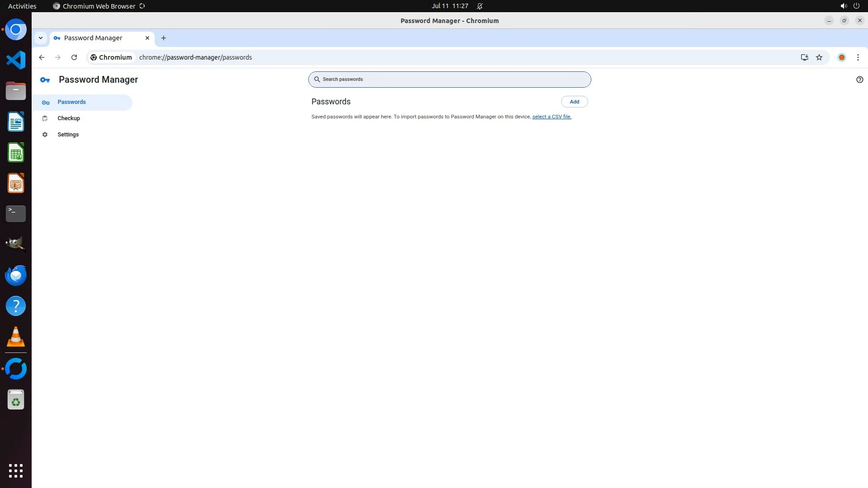
Task: Select Passwords in the sidebar
Action: point(71,102)
